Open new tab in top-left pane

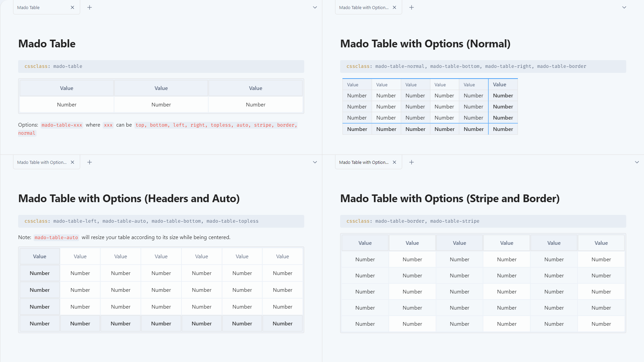click(90, 7)
